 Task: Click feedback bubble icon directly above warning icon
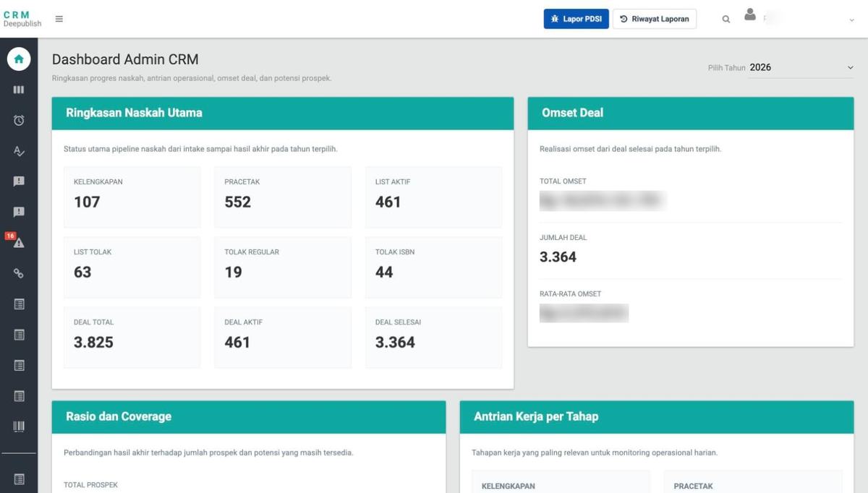(x=19, y=212)
